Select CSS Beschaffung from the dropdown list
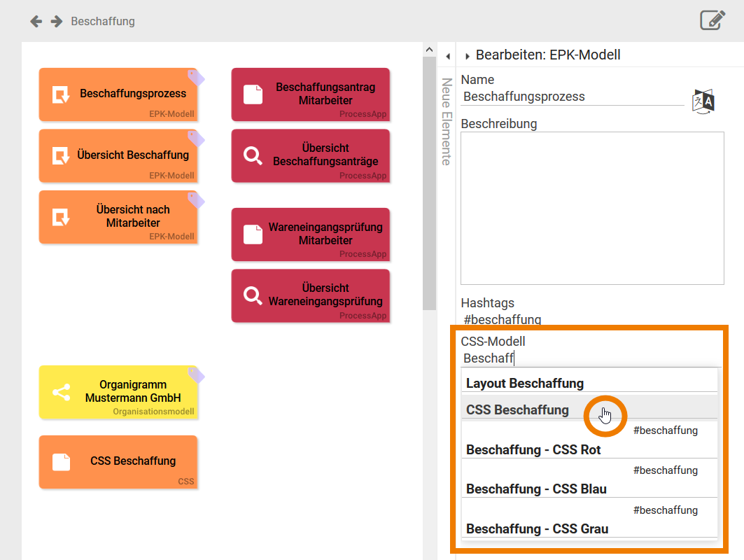The image size is (744, 560). coord(517,410)
